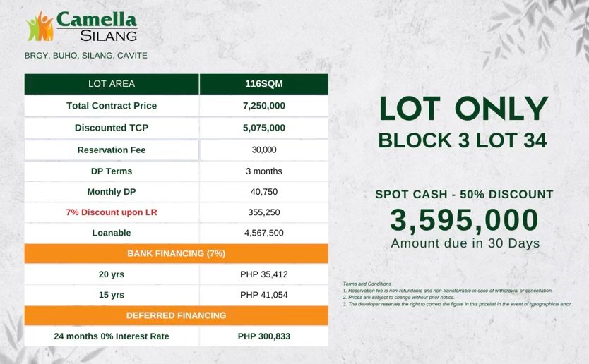Click the orange BANK FINANCING (7%) banner
Viewport: 589px width, 364px height.
pyautogui.click(x=176, y=254)
